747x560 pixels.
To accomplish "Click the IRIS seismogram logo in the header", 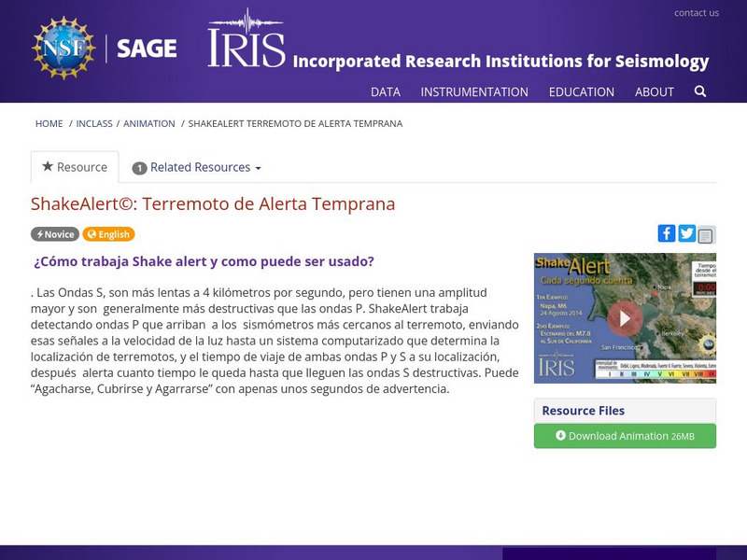I will (x=247, y=37).
